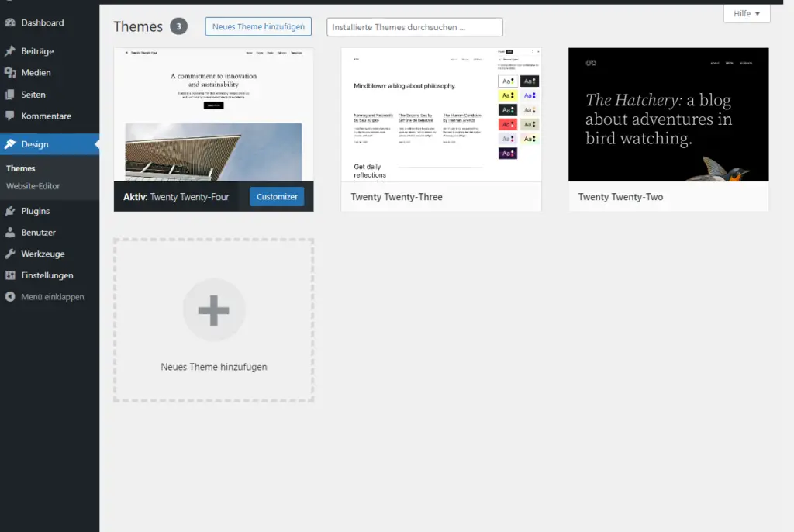The height and width of the screenshot is (532, 794).
Task: Click the Aktiv: Twenty Twenty-Four label
Action: (176, 196)
